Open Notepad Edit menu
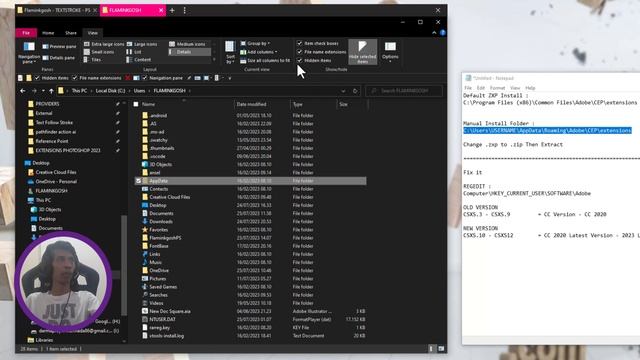Viewport: 640px width, 360px height. click(481, 88)
